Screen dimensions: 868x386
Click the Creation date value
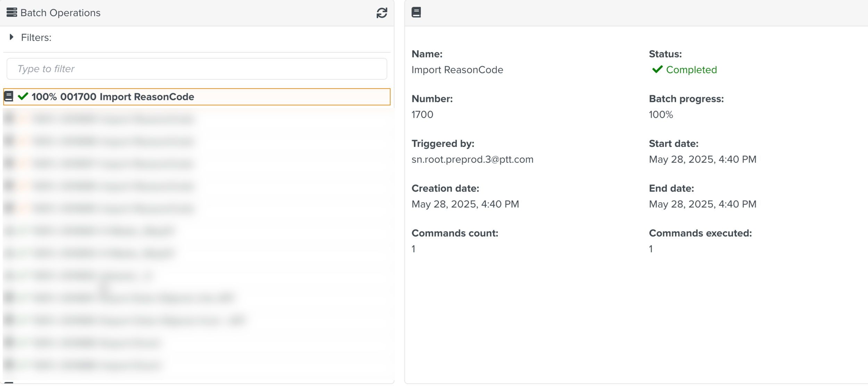(x=465, y=204)
